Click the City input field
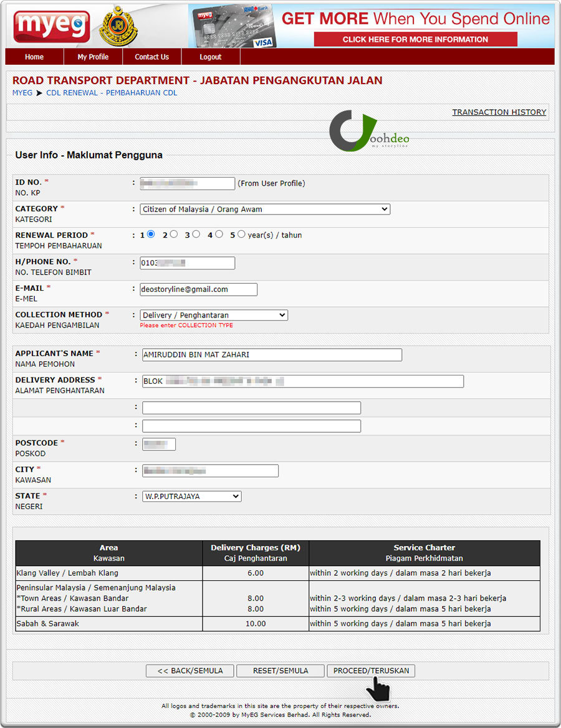Viewport: 561px width, 728px height. (210, 471)
